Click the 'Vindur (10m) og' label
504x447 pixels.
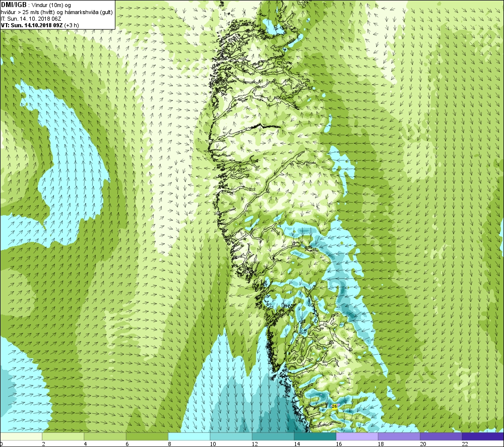[51, 5]
